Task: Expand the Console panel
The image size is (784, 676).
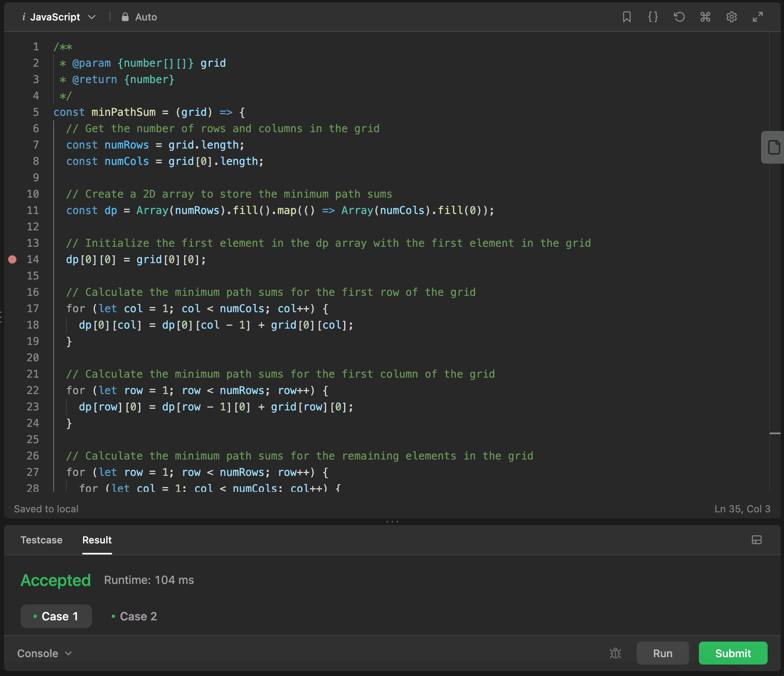Action: [x=44, y=653]
